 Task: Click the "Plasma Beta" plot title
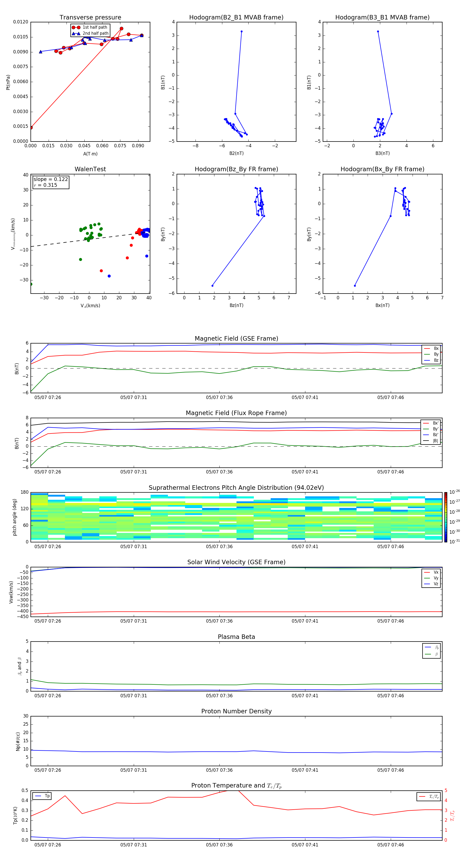[x=236, y=637]
